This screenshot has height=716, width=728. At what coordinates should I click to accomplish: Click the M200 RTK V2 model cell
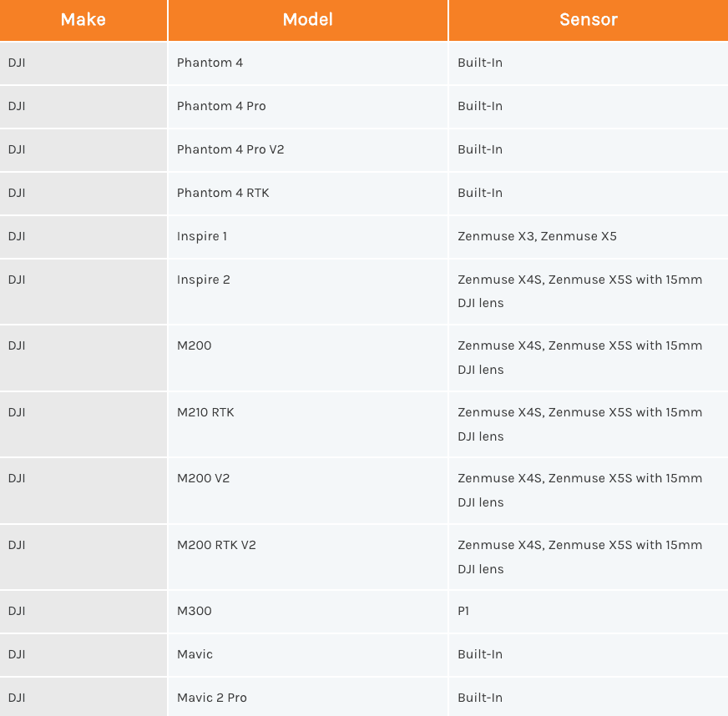[x=308, y=557]
